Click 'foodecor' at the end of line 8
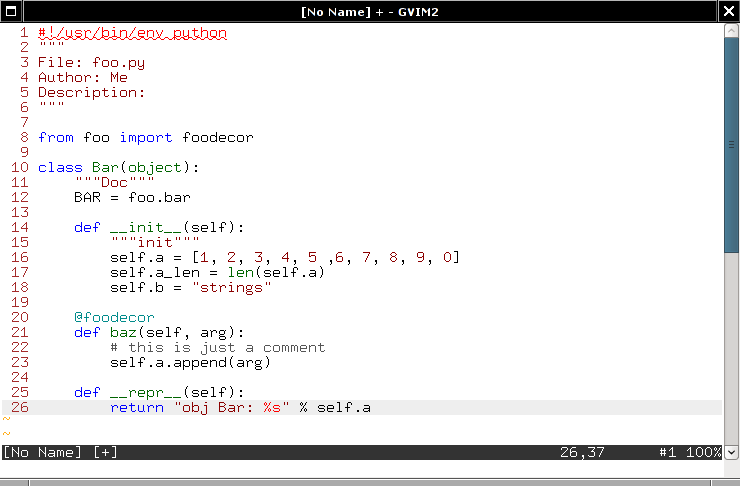This screenshot has width=740, height=486. (x=218, y=138)
